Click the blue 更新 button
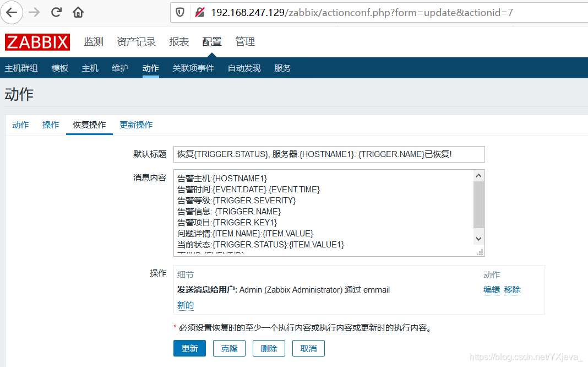This screenshot has width=588, height=367. [x=189, y=348]
